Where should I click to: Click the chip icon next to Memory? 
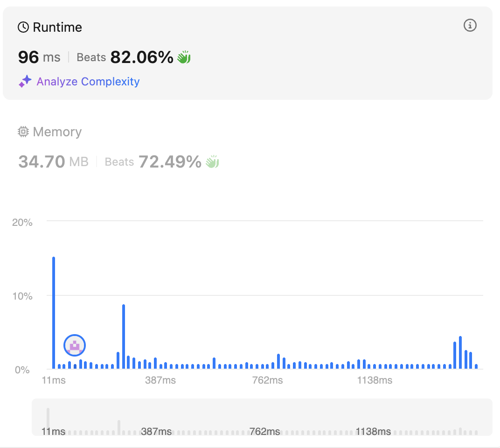23,132
